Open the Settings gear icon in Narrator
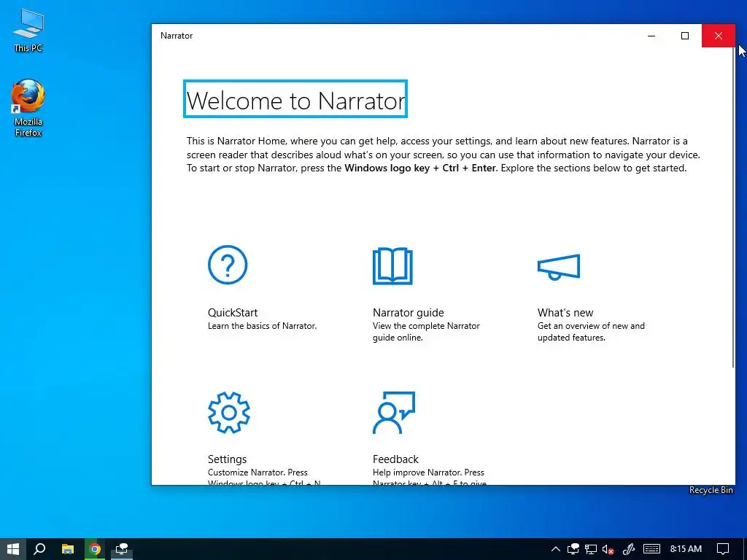 (x=228, y=413)
